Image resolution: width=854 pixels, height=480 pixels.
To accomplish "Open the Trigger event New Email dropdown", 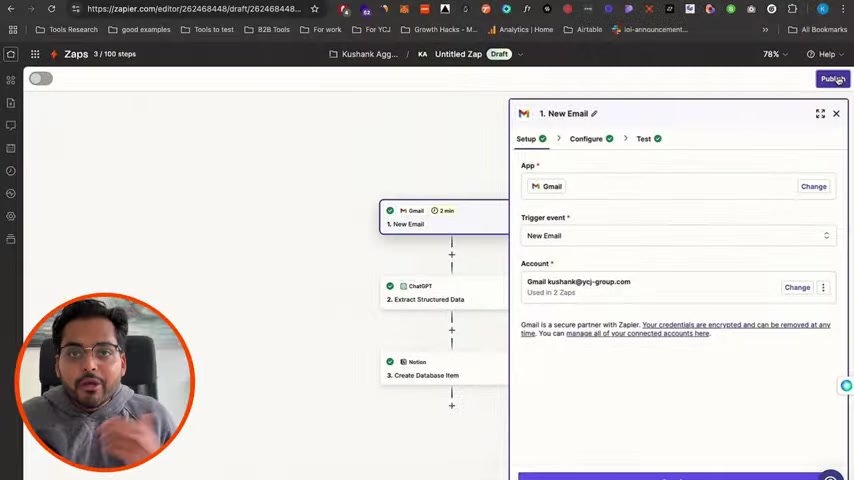I will pyautogui.click(x=678, y=236).
